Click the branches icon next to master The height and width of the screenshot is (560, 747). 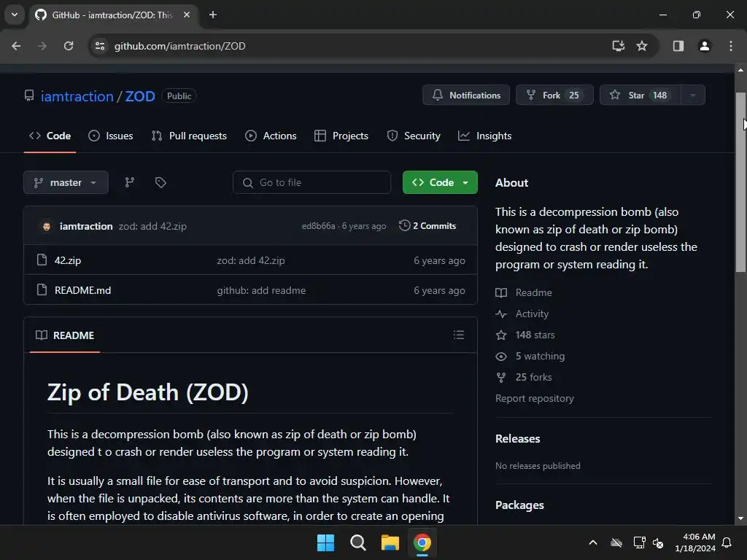tap(130, 182)
